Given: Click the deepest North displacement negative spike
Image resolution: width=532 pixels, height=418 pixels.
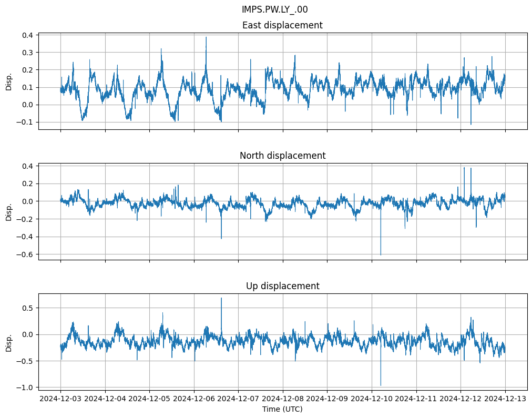Looking at the screenshot, I should click(x=381, y=254).
